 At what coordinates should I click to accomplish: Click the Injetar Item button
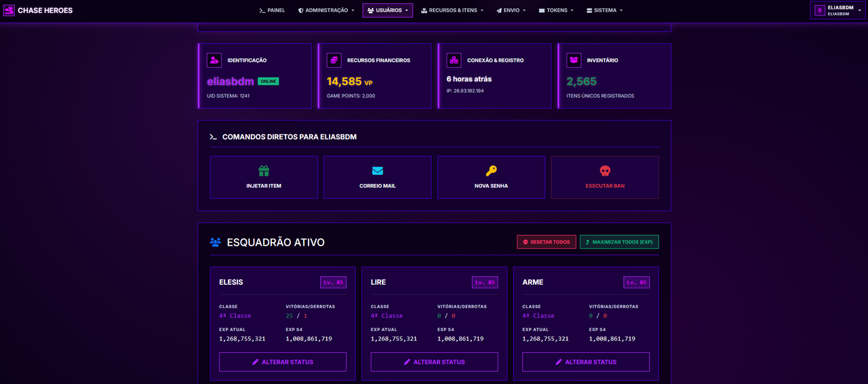264,177
